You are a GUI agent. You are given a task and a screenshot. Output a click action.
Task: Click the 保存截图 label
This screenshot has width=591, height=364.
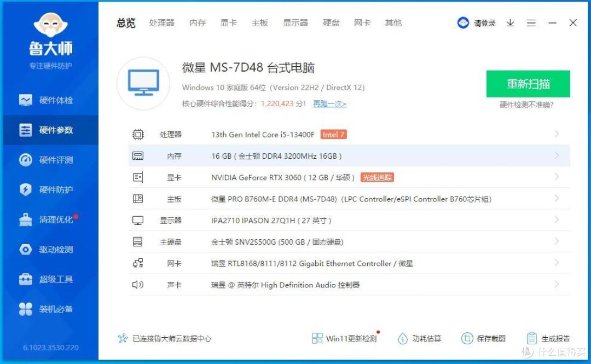pos(491,339)
